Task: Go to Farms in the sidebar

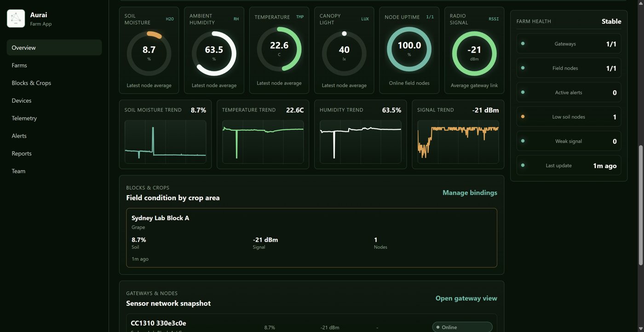Action: coord(54,65)
